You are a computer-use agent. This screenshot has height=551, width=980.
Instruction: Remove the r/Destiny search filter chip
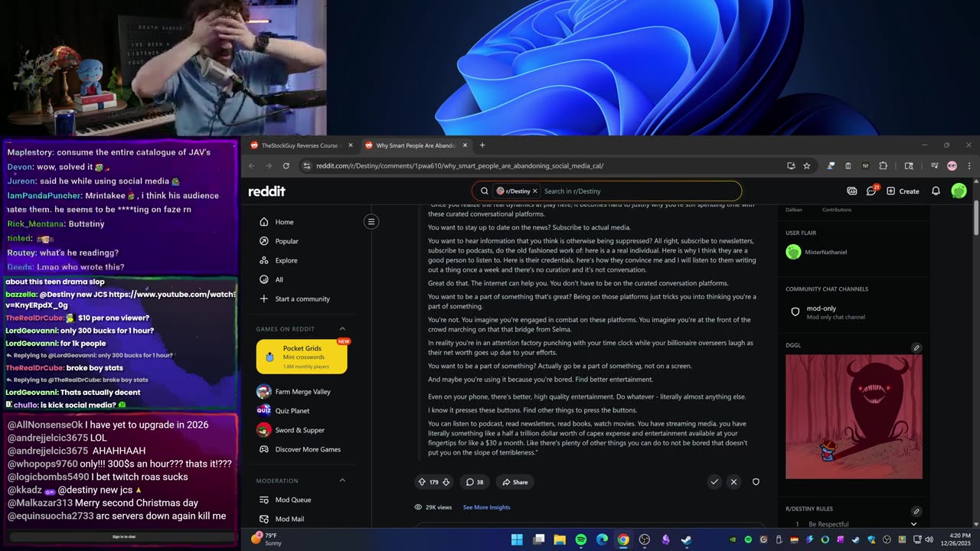coord(534,191)
